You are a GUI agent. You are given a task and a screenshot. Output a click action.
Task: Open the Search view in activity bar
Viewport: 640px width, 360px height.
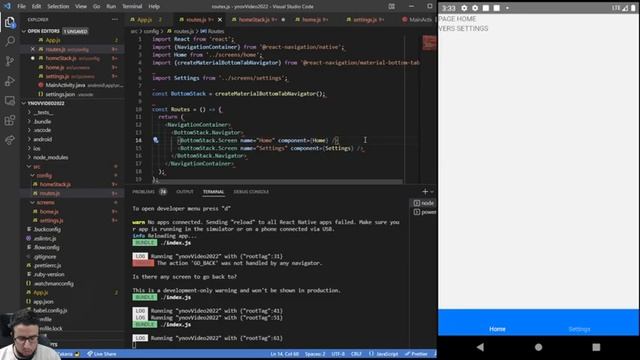(x=10, y=41)
